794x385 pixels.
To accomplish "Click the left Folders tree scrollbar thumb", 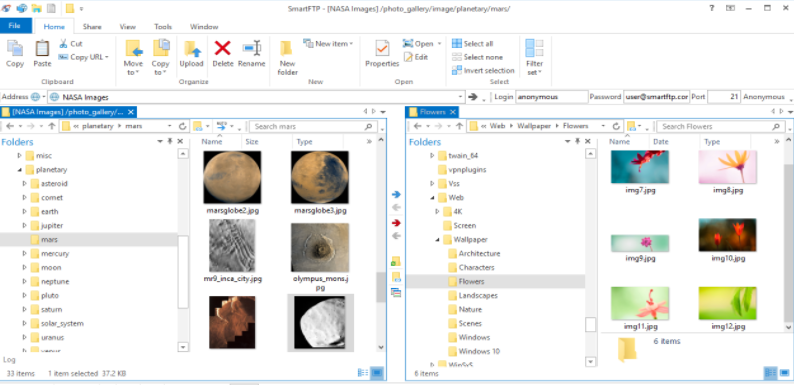I will point(183,272).
